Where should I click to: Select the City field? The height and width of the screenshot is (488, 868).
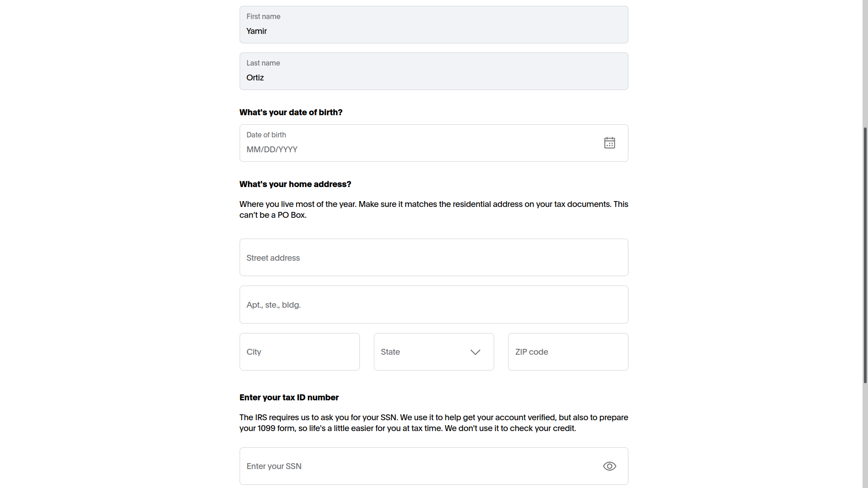point(299,352)
